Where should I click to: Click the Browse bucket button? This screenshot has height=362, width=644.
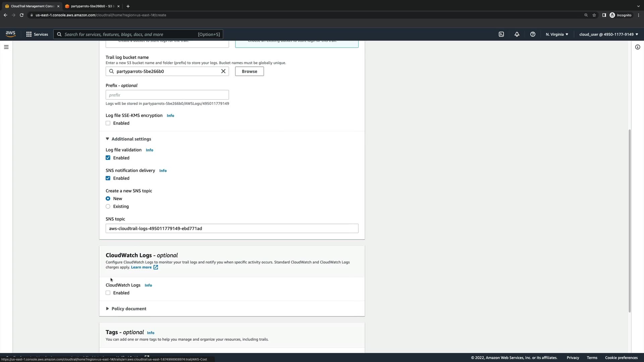pyautogui.click(x=249, y=71)
